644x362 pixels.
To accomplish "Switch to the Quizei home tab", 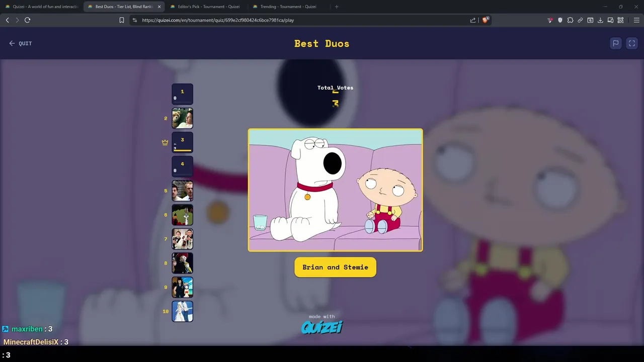I will [x=41, y=7].
